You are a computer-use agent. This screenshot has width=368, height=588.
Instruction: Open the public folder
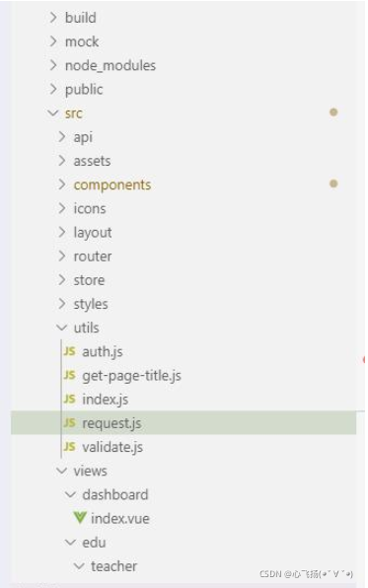pos(84,90)
